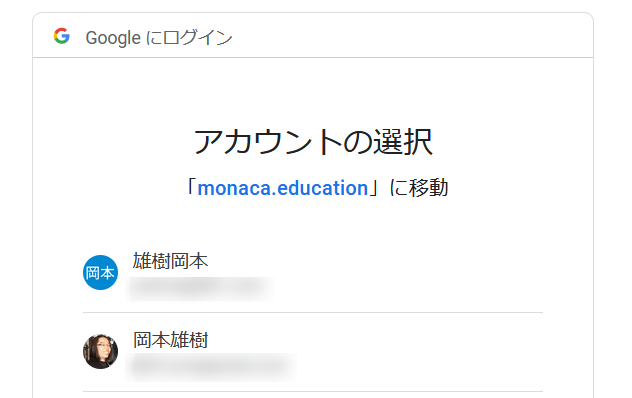Click the 」 bracket after monaca.education

(x=375, y=188)
